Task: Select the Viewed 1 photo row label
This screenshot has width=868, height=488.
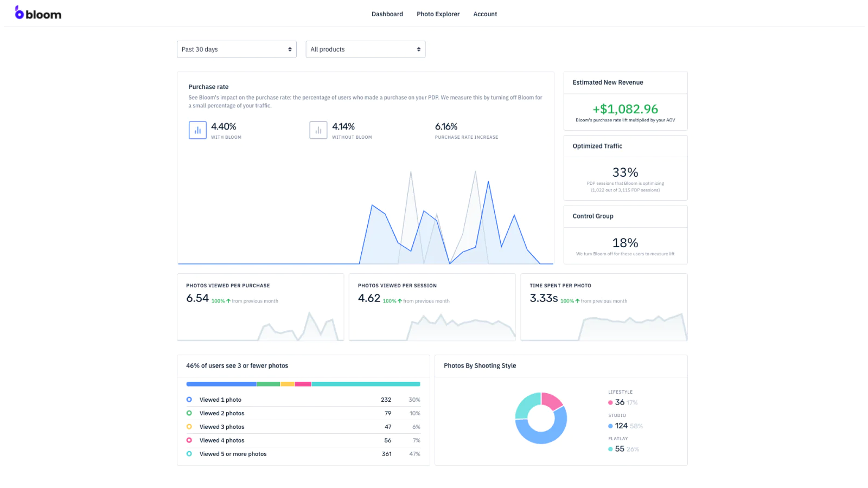Action: [x=220, y=400]
